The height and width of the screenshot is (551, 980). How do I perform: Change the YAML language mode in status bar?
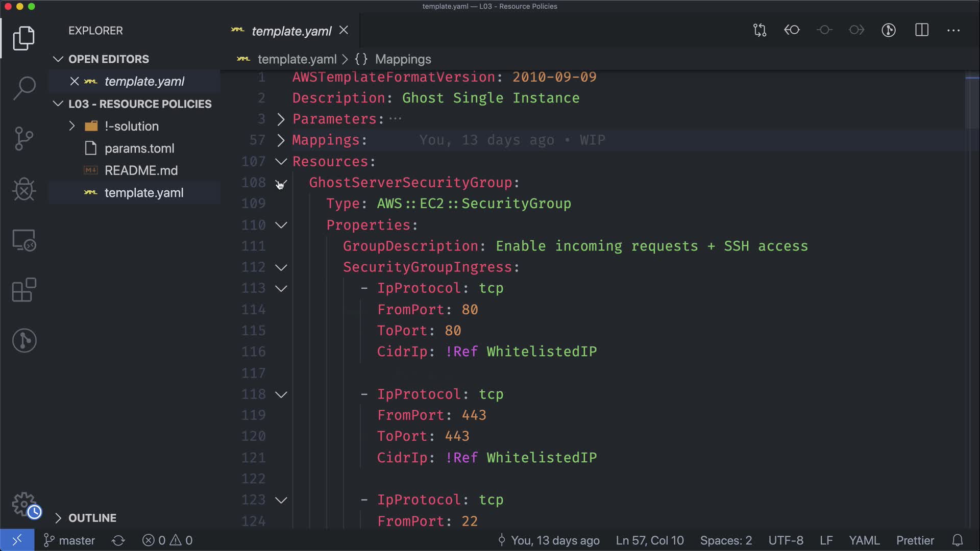tap(864, 540)
